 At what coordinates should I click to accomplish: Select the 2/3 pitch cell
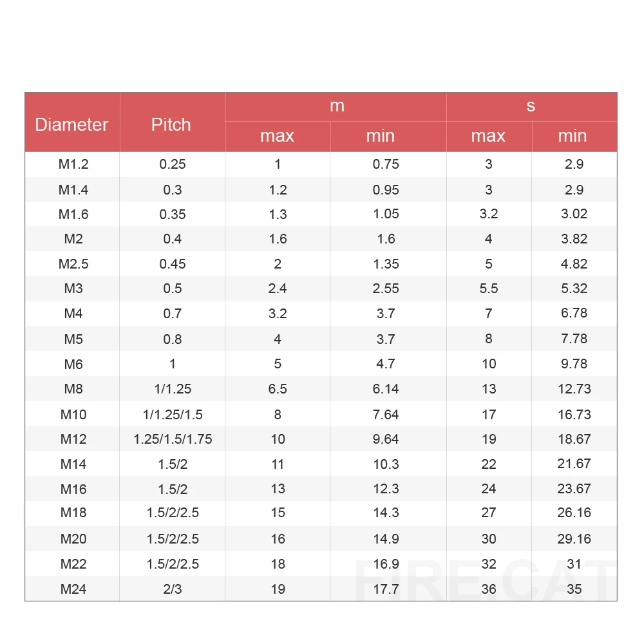[173, 589]
